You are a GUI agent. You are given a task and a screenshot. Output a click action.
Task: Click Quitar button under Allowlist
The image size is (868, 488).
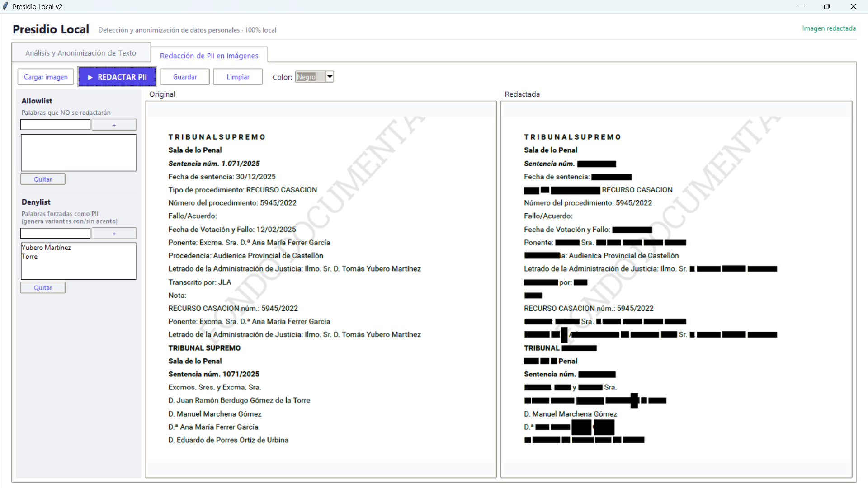43,179
